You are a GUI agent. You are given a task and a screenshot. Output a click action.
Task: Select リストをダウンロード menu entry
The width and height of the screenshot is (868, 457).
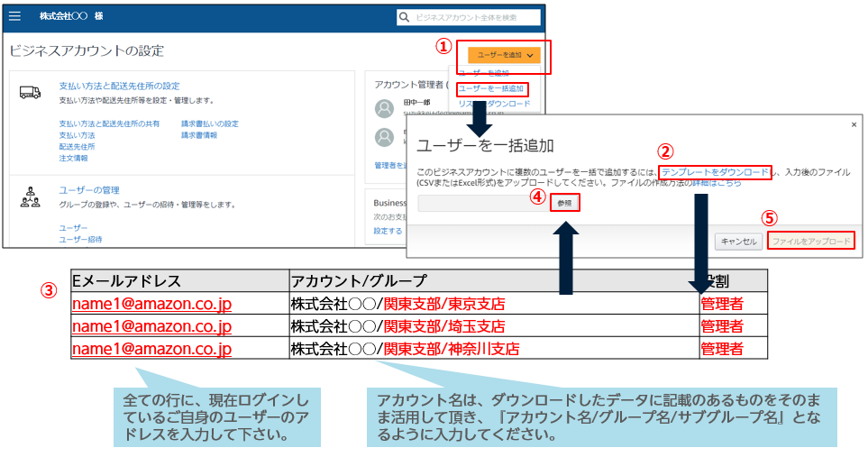pyautogui.click(x=494, y=104)
